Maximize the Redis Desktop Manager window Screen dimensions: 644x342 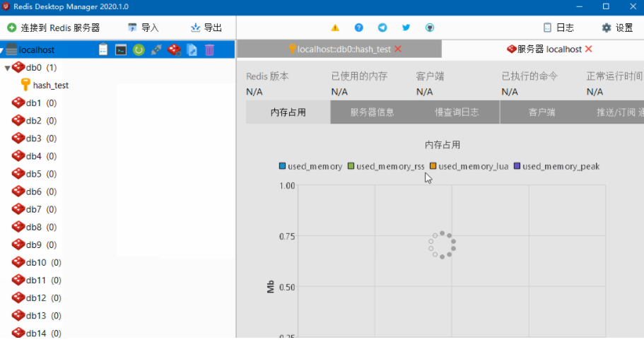(x=606, y=6)
